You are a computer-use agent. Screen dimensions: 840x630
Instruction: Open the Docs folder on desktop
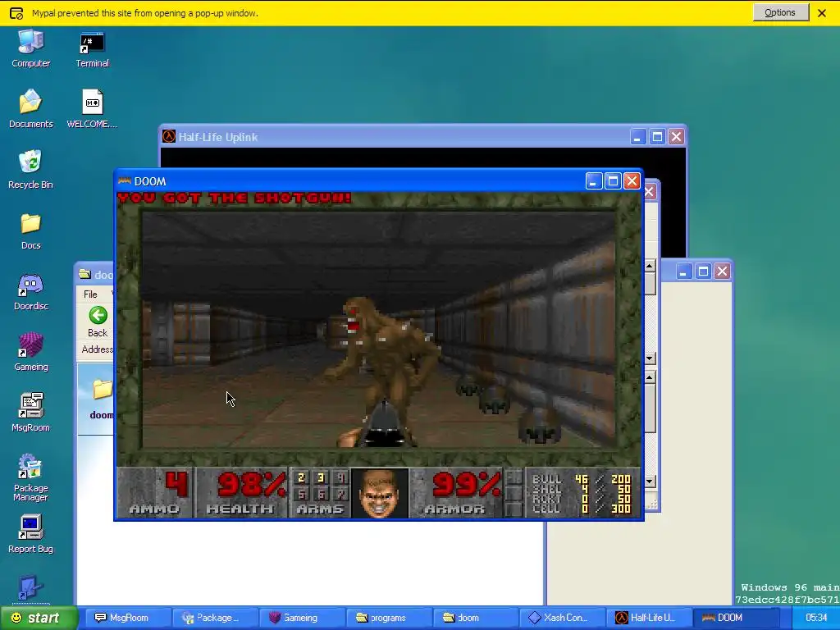click(x=30, y=231)
